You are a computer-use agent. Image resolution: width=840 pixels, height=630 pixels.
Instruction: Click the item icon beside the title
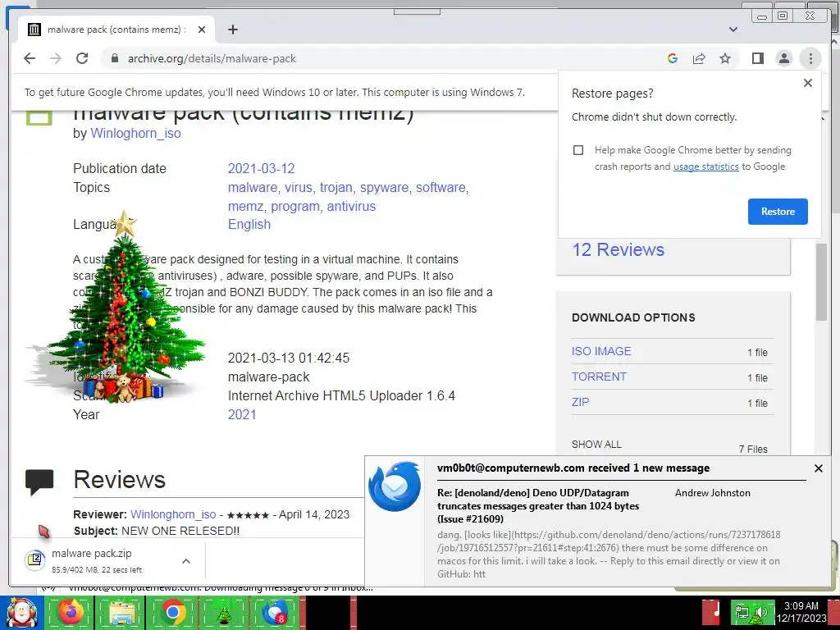(39, 118)
